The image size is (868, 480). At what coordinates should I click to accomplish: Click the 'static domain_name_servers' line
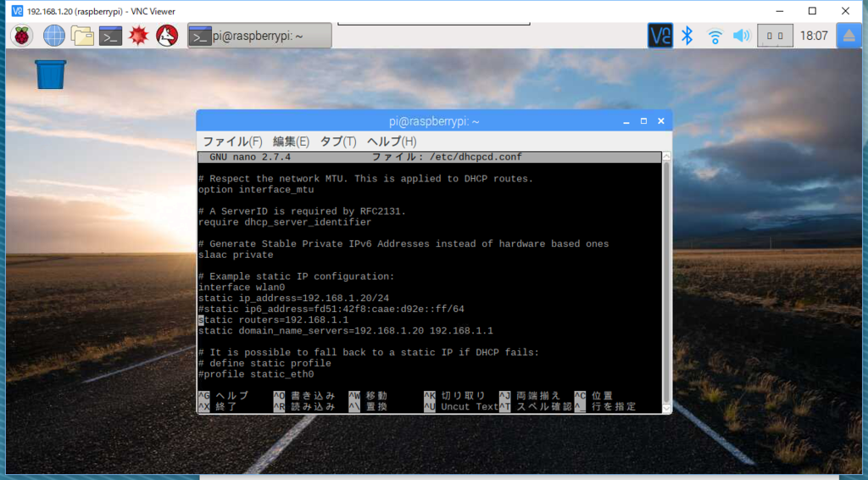coord(346,331)
